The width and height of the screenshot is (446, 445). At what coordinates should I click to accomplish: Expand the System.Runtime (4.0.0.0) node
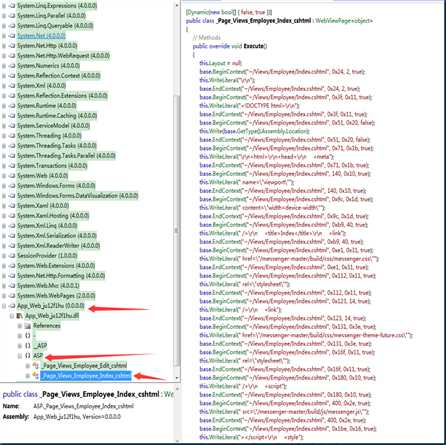click(x=4, y=106)
